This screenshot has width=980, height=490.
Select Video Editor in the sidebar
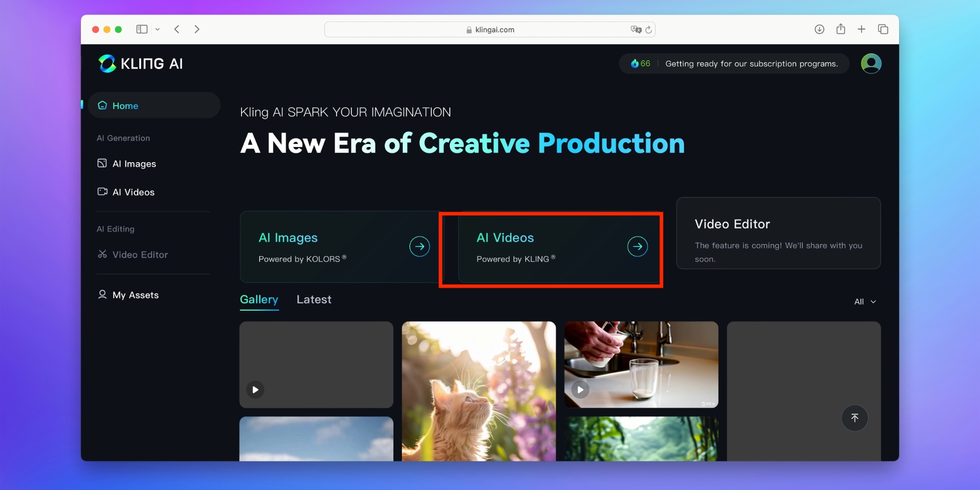[x=140, y=254]
